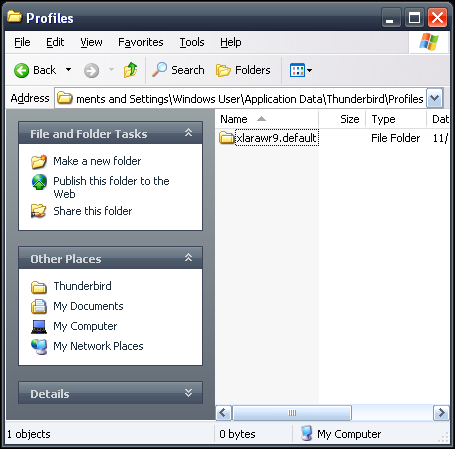This screenshot has width=455, height=449.
Task: Expand the address bar dropdown arrow
Action: coord(434,98)
